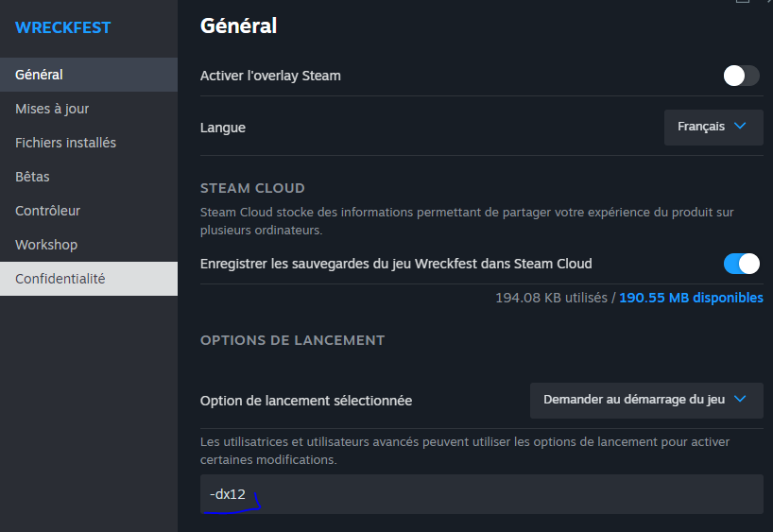Click the WRECKFEST game title

tap(63, 27)
